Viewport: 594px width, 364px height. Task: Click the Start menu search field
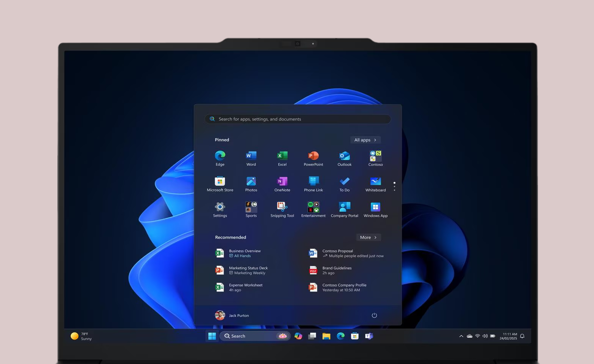click(298, 119)
